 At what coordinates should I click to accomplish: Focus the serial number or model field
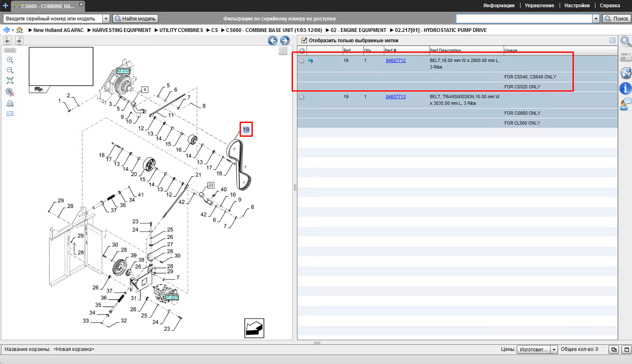tap(53, 19)
